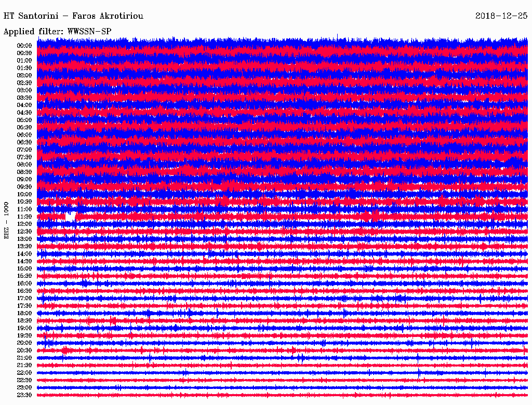Click the 18:00 time label

pos(24,314)
